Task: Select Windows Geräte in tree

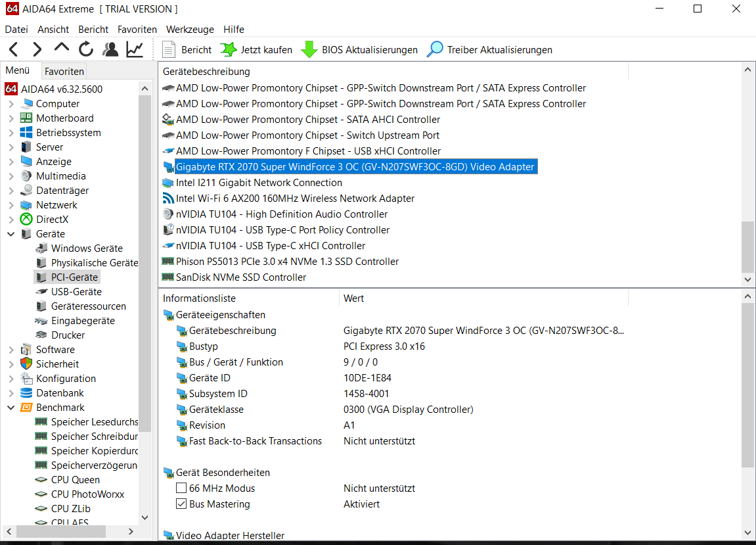Action: (87, 248)
